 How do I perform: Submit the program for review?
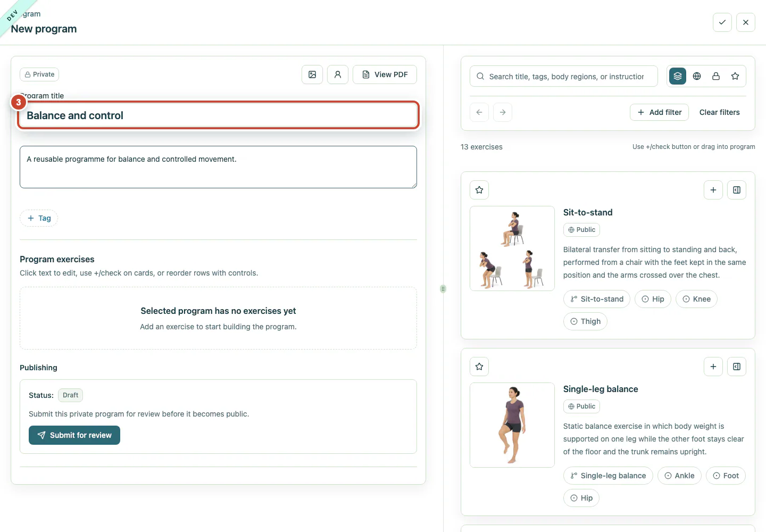coord(74,435)
